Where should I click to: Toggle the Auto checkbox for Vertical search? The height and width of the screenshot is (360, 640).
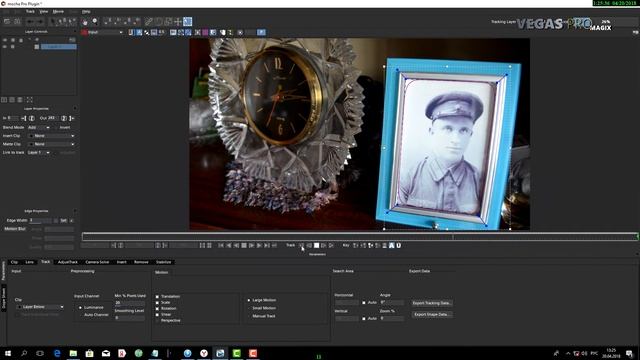tap(364, 318)
